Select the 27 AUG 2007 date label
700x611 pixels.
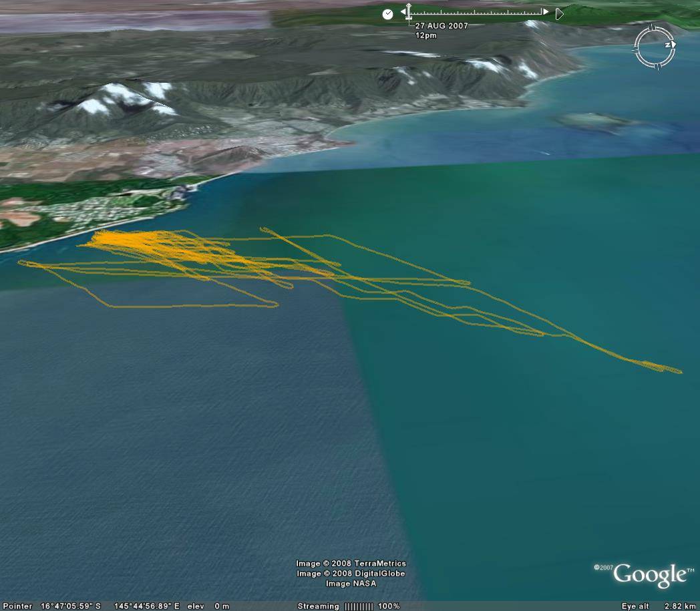[442, 26]
